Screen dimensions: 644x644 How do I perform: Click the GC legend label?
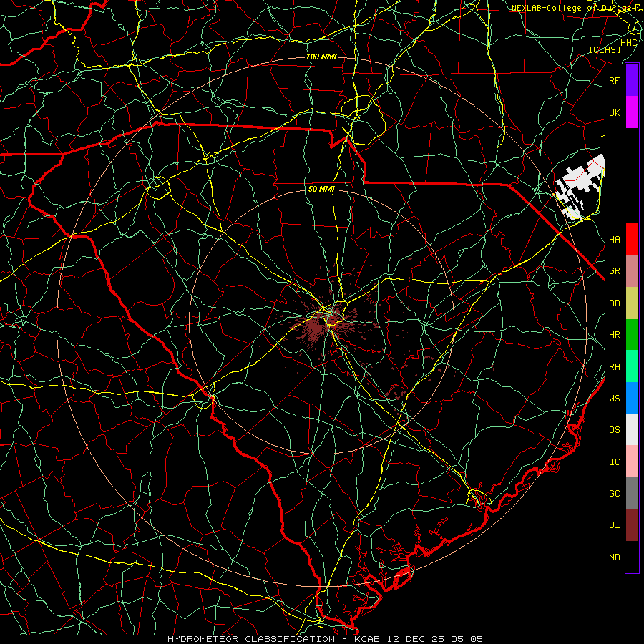point(614,493)
